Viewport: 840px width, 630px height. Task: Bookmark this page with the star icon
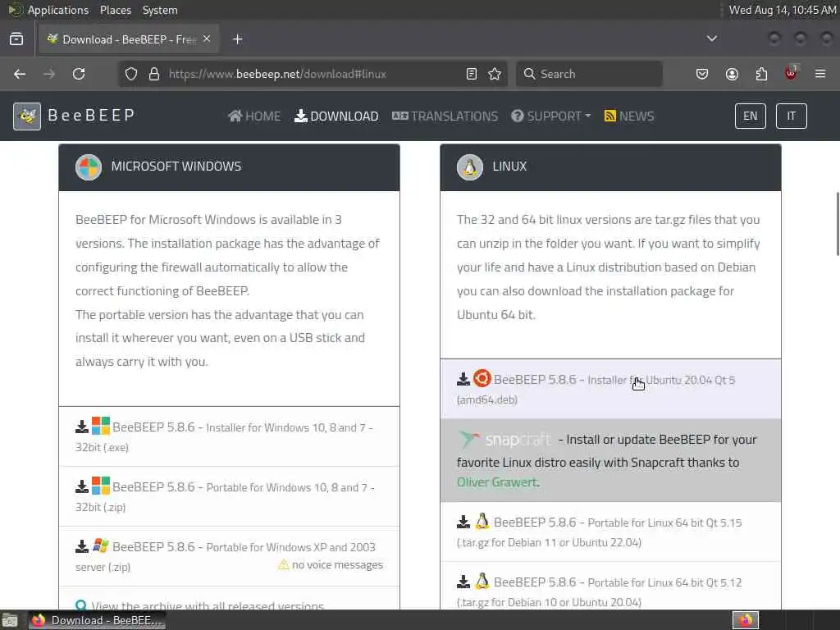coord(495,74)
